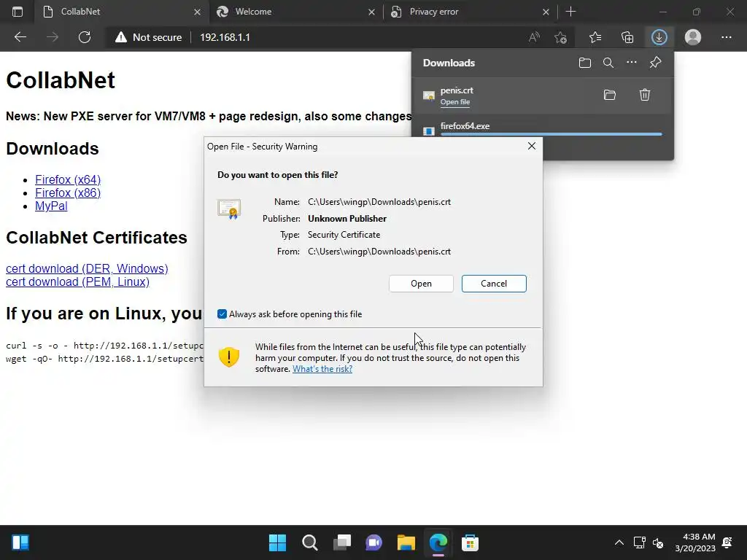Click the yellow warning shield icon
This screenshot has height=560, width=747.
228,357
